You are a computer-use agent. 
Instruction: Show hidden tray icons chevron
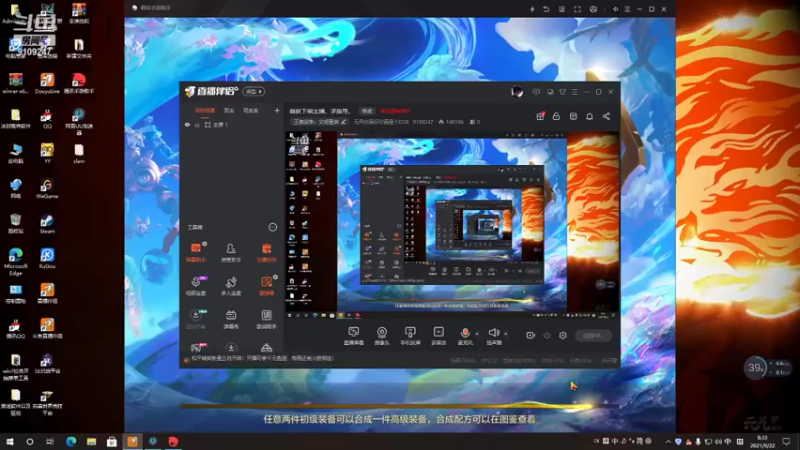point(668,441)
